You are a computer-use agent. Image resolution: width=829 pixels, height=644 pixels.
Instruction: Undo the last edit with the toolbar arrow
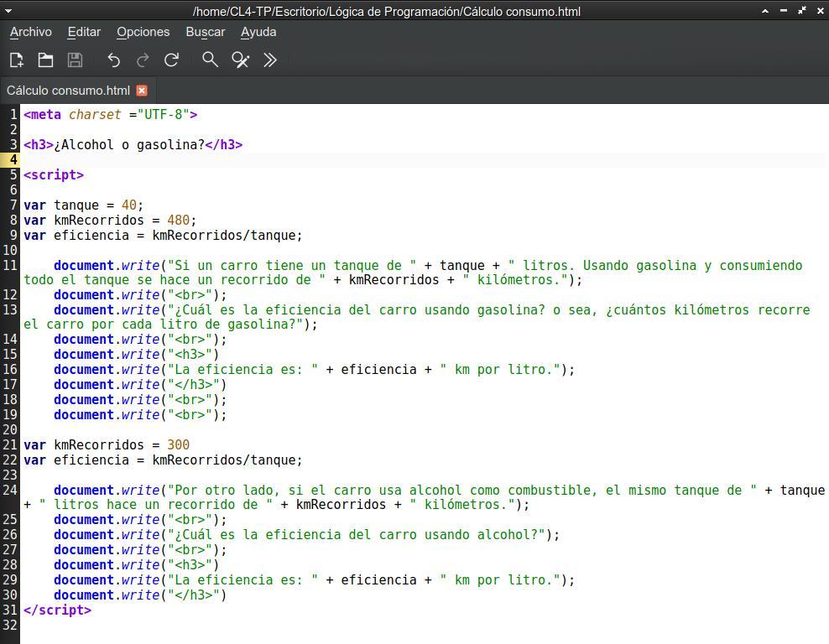click(113, 60)
